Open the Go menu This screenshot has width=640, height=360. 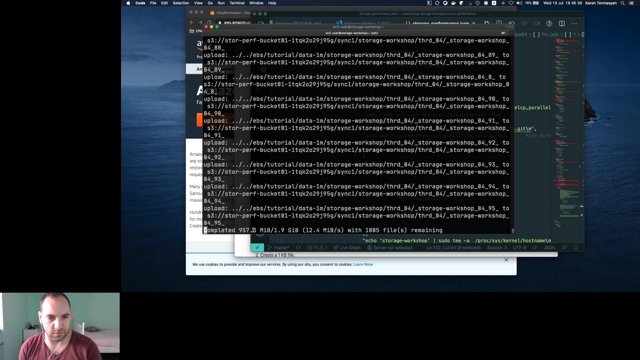pos(210,3)
